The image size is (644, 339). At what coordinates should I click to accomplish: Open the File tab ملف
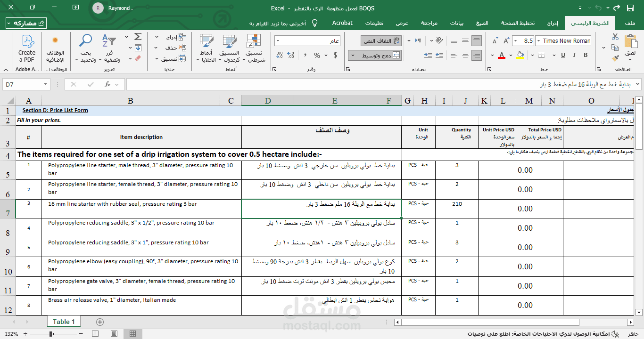click(x=630, y=23)
